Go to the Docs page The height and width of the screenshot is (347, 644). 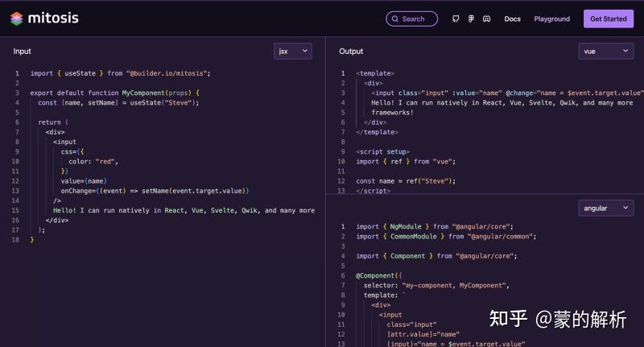(x=512, y=19)
